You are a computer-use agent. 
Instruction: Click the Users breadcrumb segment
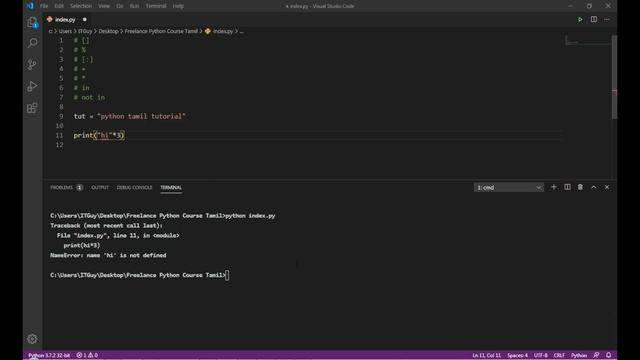[65, 31]
